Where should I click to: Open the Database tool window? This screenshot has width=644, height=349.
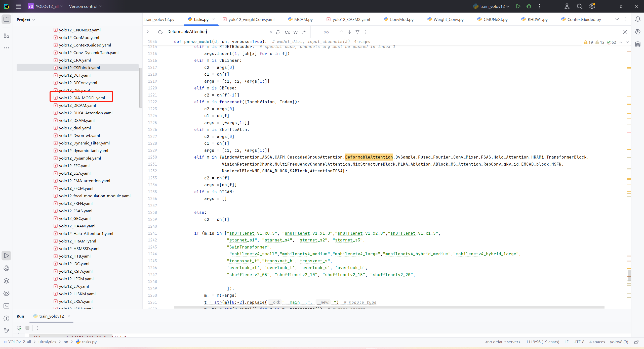pos(638,44)
